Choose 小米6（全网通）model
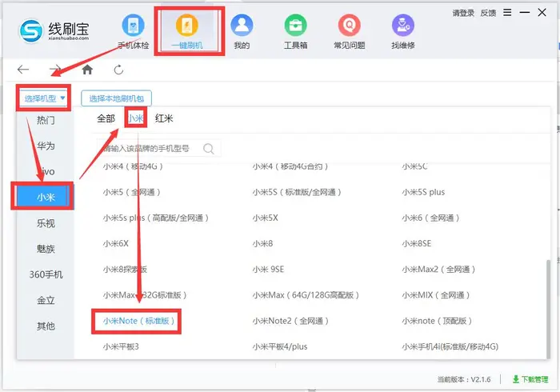Screen dimensions: 560x392 click(430, 218)
